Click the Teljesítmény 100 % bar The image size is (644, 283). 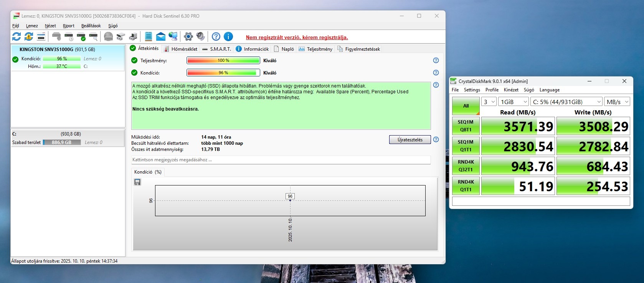223,60
